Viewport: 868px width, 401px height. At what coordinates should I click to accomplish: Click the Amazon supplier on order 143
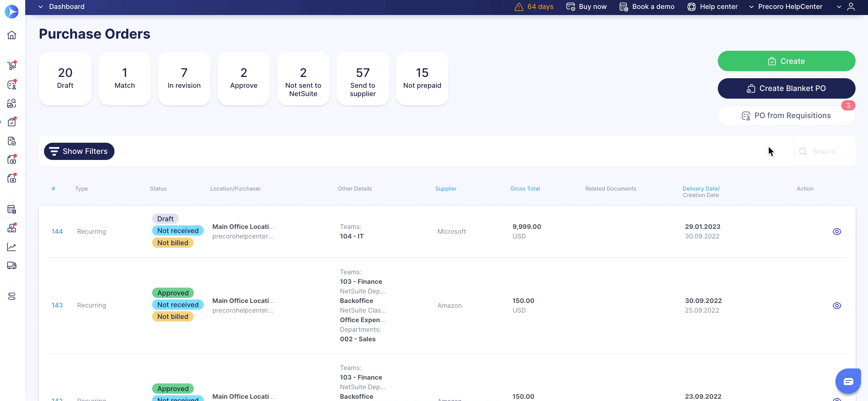coord(450,306)
